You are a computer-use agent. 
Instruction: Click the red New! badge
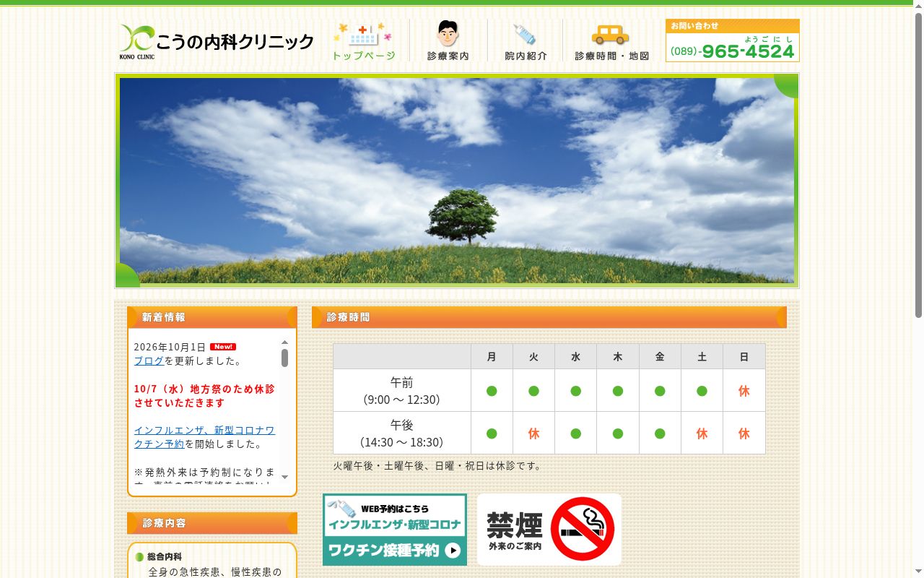[223, 347]
